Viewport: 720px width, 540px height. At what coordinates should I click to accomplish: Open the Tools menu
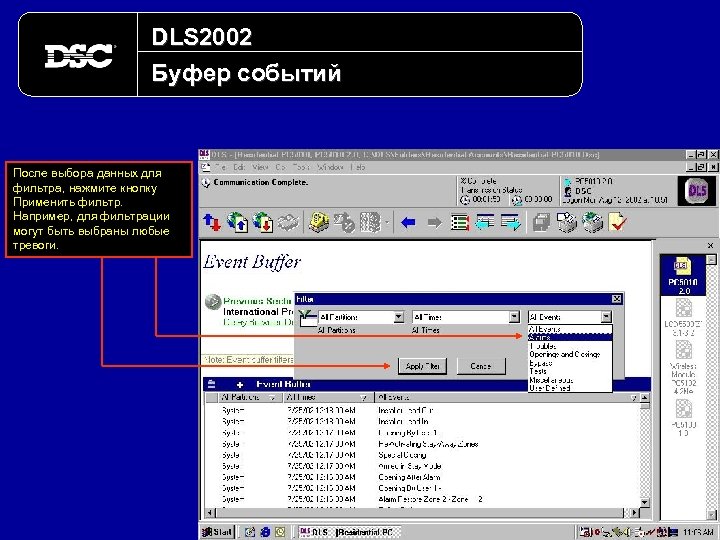tap(301, 167)
